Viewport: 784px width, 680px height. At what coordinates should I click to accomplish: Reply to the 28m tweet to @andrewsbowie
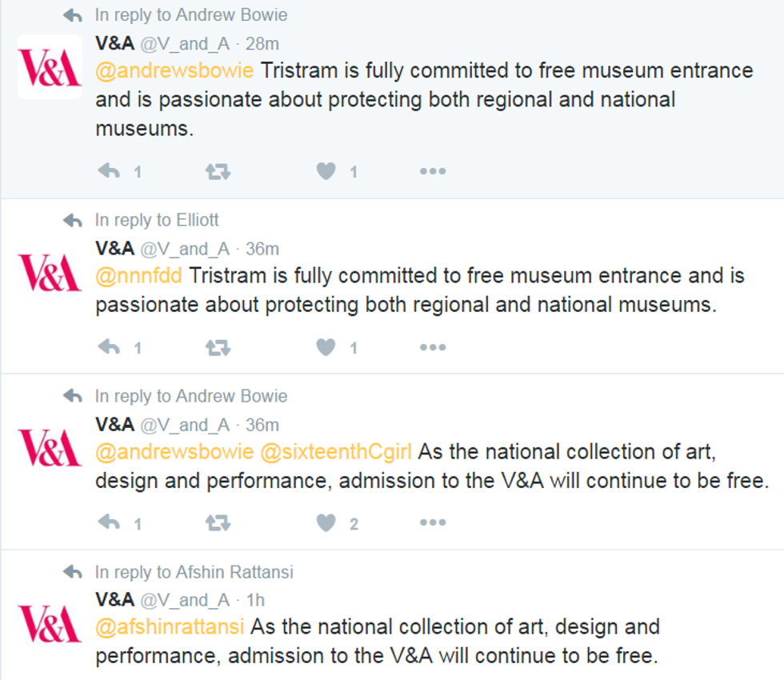(109, 171)
